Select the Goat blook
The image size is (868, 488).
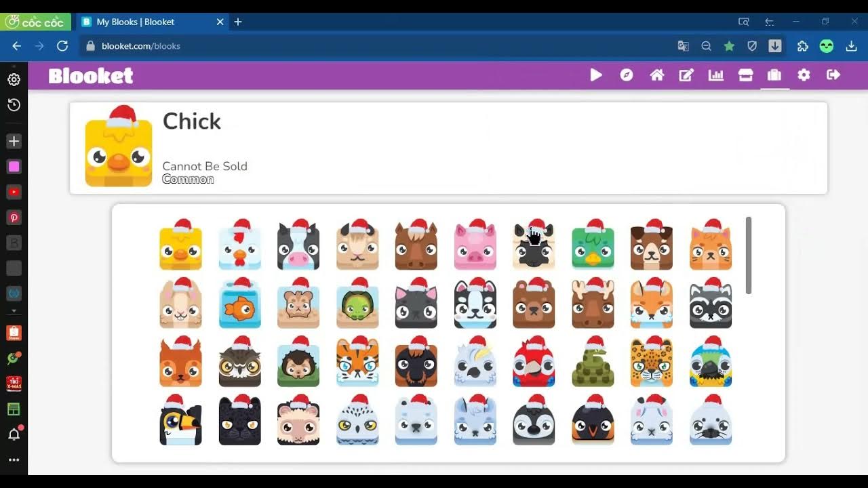point(357,244)
